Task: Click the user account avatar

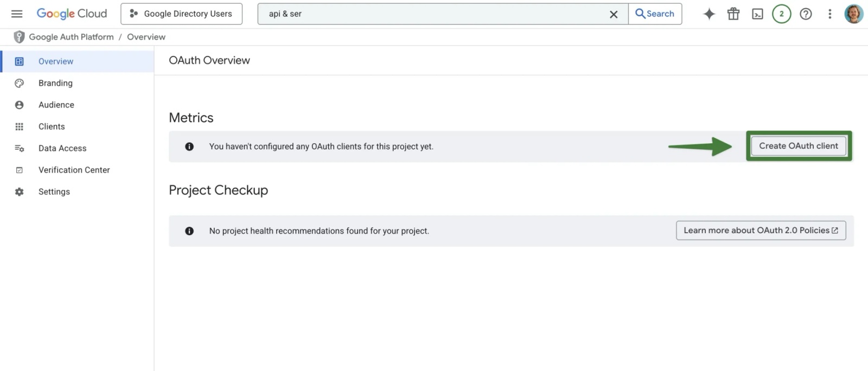Action: tap(854, 14)
